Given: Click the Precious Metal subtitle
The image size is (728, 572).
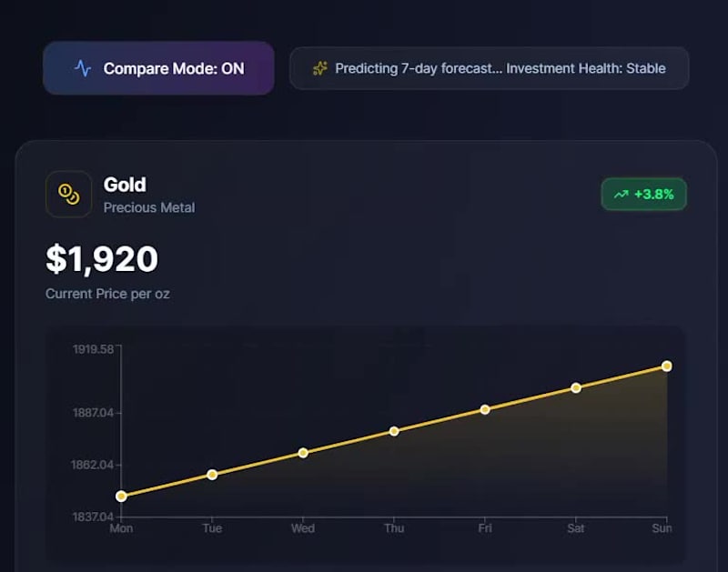Looking at the screenshot, I should pyautogui.click(x=149, y=207).
